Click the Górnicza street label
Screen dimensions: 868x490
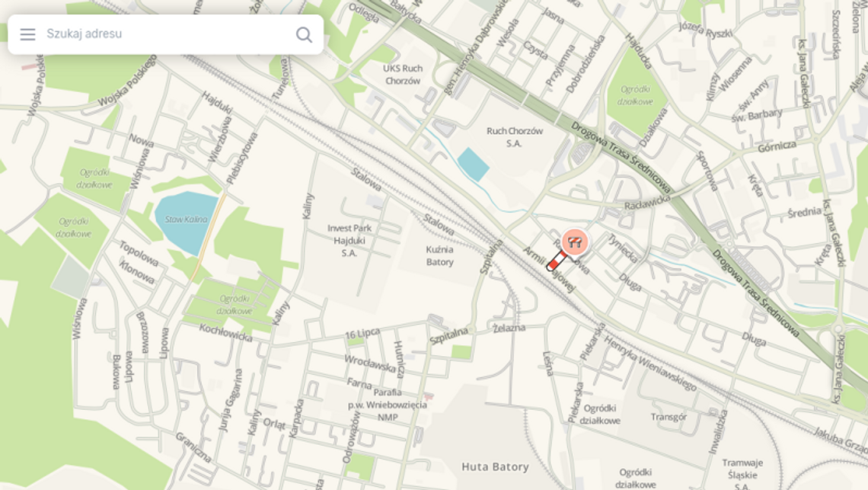point(777,146)
